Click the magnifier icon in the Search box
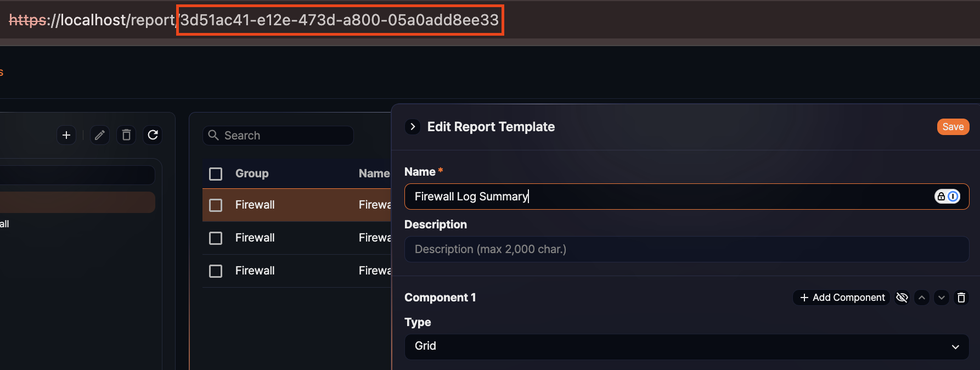The height and width of the screenshot is (370, 980). pos(213,135)
